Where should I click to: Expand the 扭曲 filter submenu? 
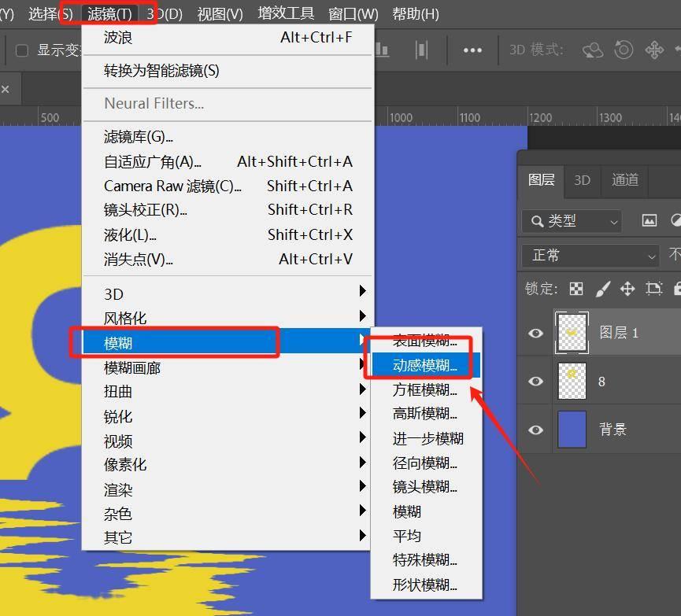point(117,391)
